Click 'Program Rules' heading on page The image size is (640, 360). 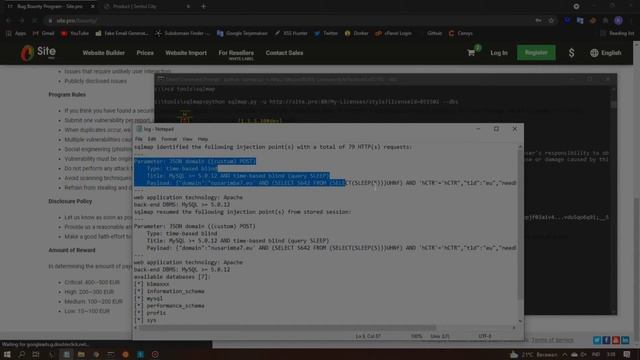tap(67, 95)
